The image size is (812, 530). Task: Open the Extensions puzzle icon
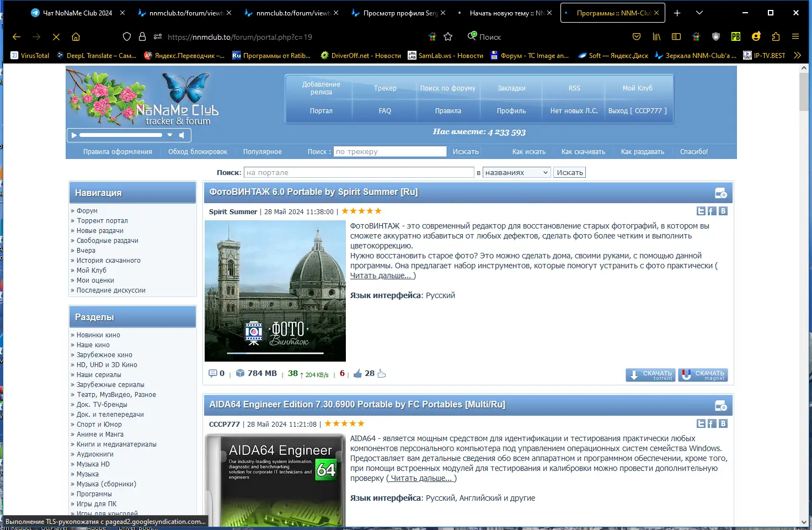[776, 36]
